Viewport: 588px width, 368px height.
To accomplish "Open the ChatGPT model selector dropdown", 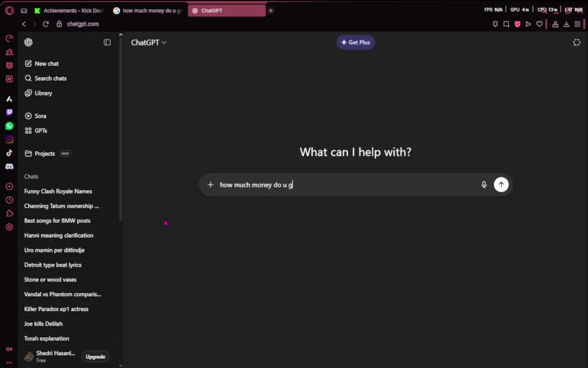I will coord(149,42).
